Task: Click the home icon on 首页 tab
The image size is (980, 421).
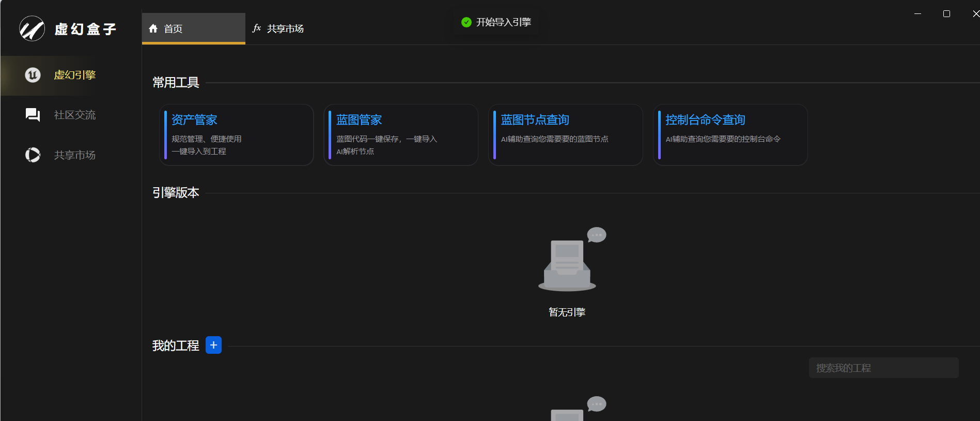Action: 153,28
